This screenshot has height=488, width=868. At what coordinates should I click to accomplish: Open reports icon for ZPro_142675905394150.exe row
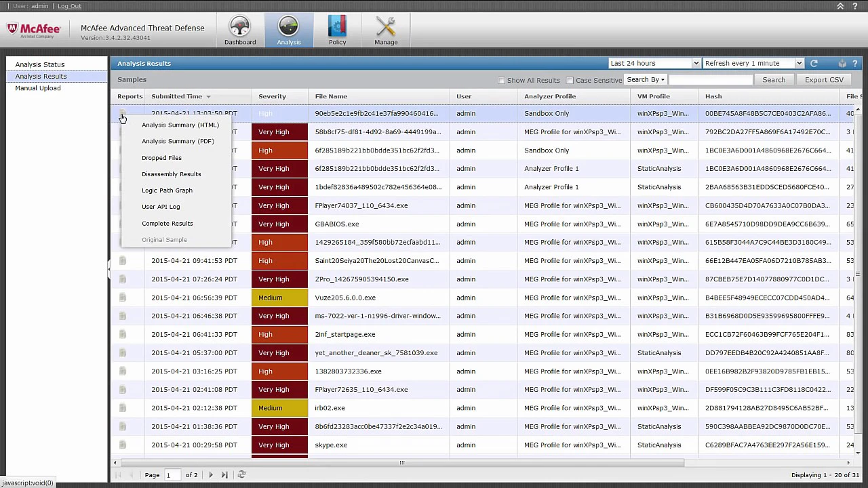[123, 279]
